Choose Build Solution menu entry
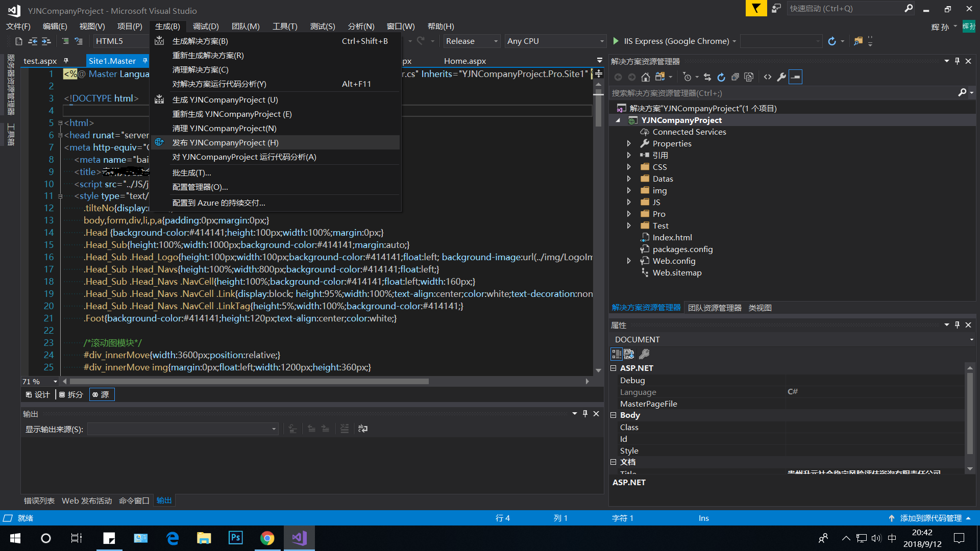Viewport: 980px width, 551px height. [x=276, y=41]
